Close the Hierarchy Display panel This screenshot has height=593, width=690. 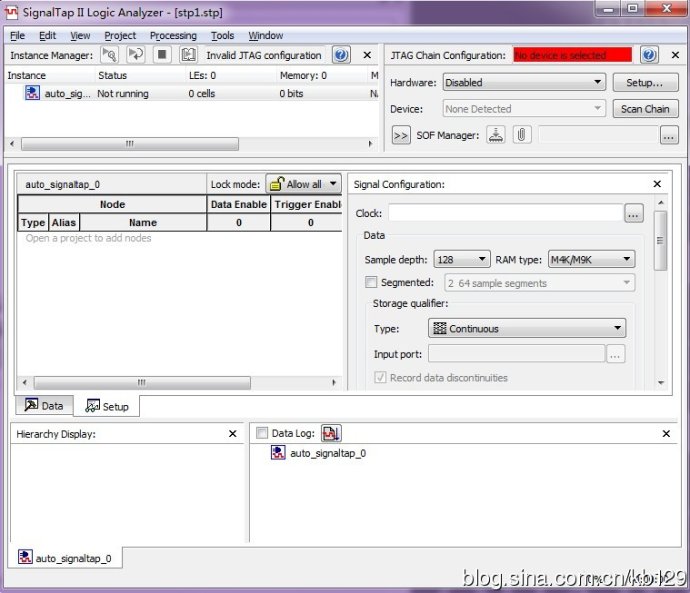click(232, 434)
